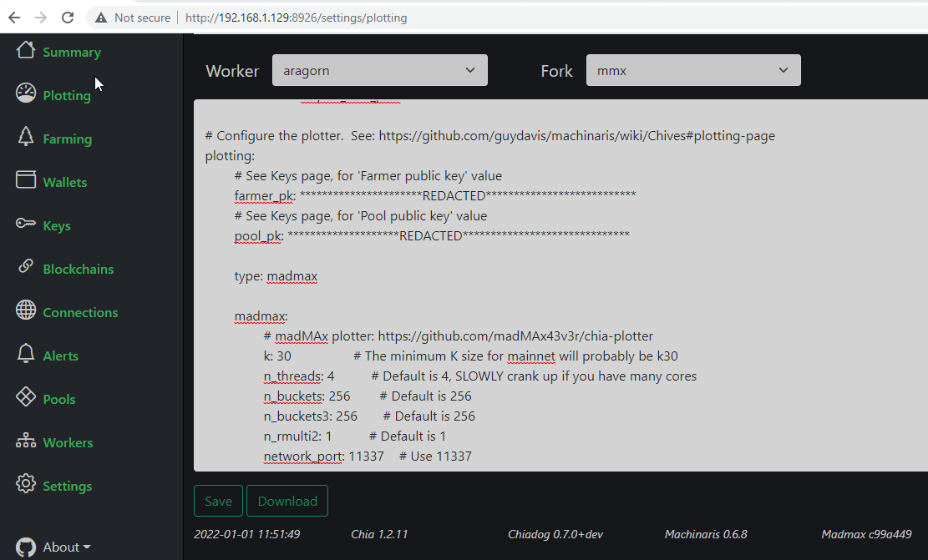Open the Pools section

[59, 399]
